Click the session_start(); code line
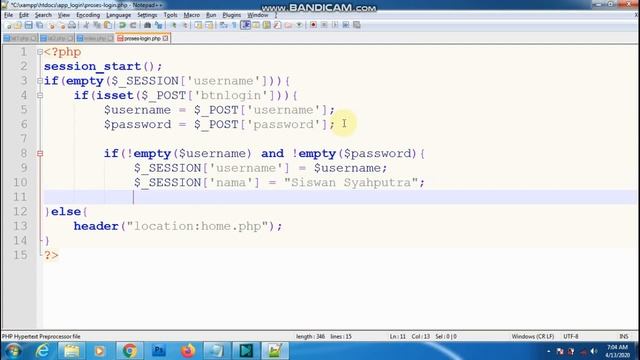The image size is (640, 360). pos(103,67)
